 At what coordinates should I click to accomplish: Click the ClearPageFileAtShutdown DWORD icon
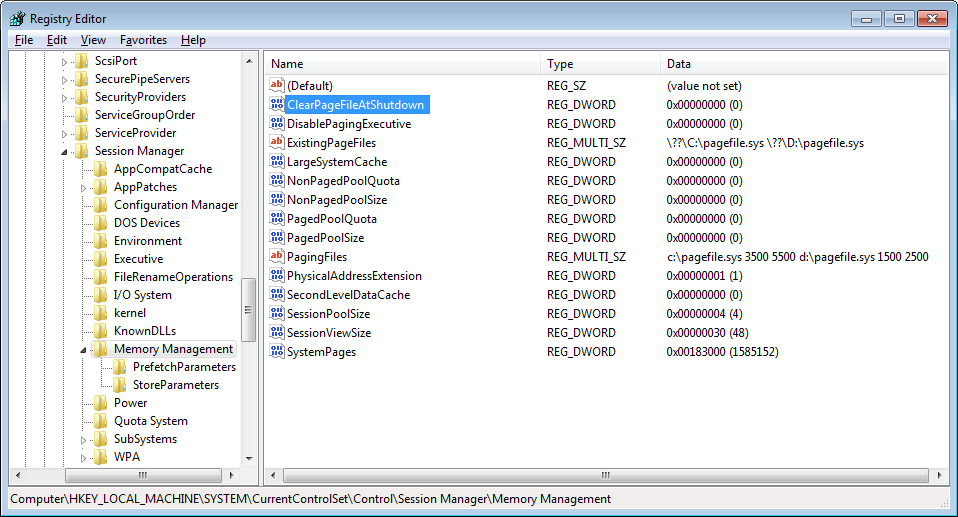(277, 104)
